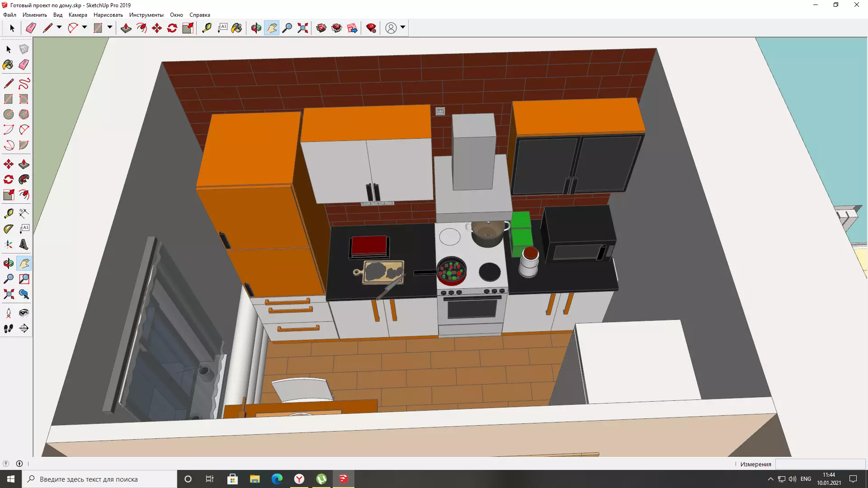Open Task View on taskbar
The image size is (868, 488).
tap(210, 479)
